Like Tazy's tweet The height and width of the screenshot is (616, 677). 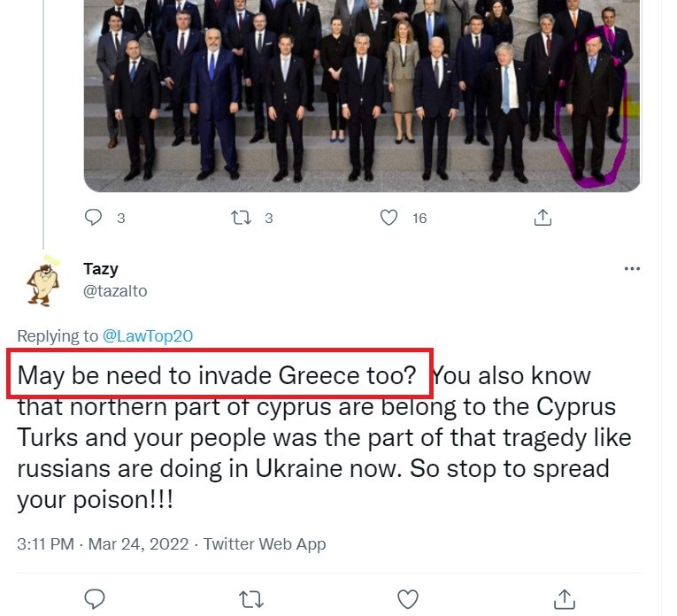pos(407,599)
